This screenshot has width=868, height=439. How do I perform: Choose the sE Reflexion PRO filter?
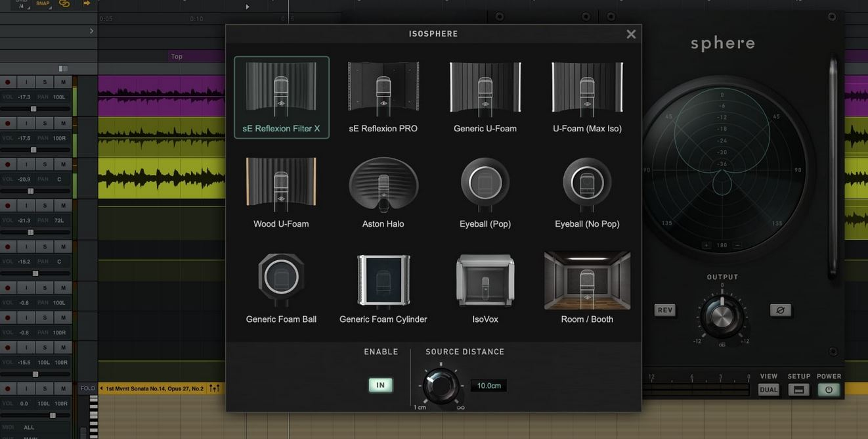[383, 97]
